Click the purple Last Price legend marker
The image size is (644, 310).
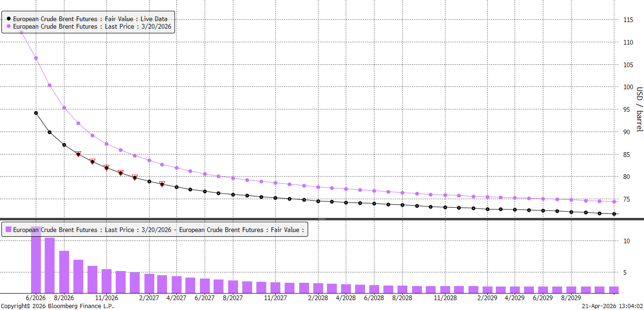(8, 27)
